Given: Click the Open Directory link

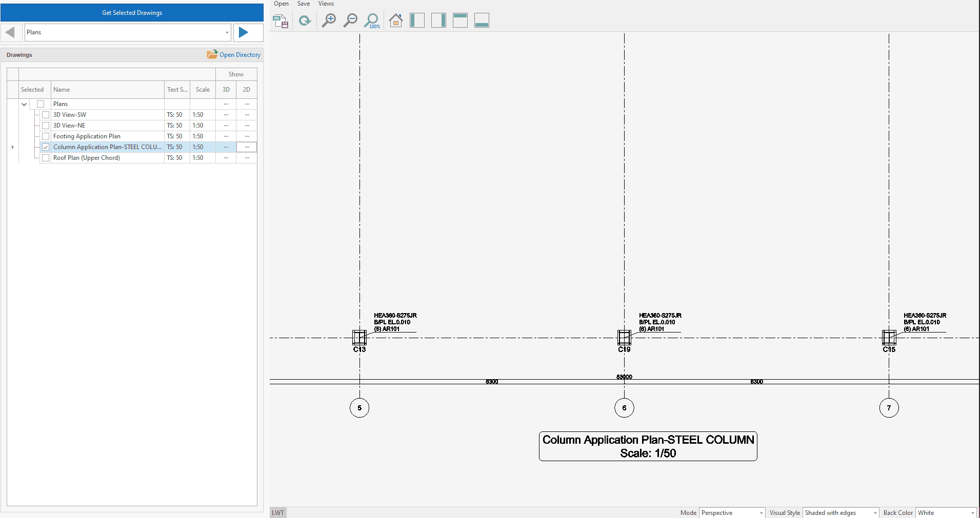Looking at the screenshot, I should [234, 55].
